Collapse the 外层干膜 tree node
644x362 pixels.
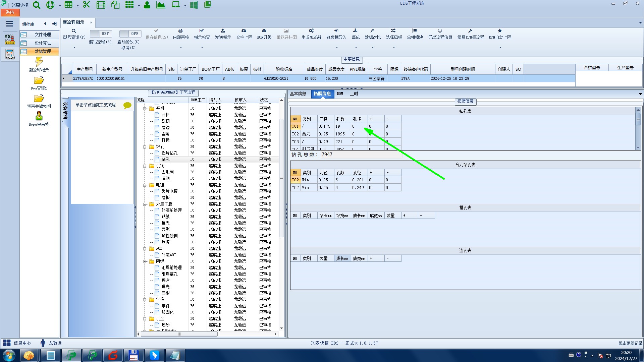click(145, 204)
